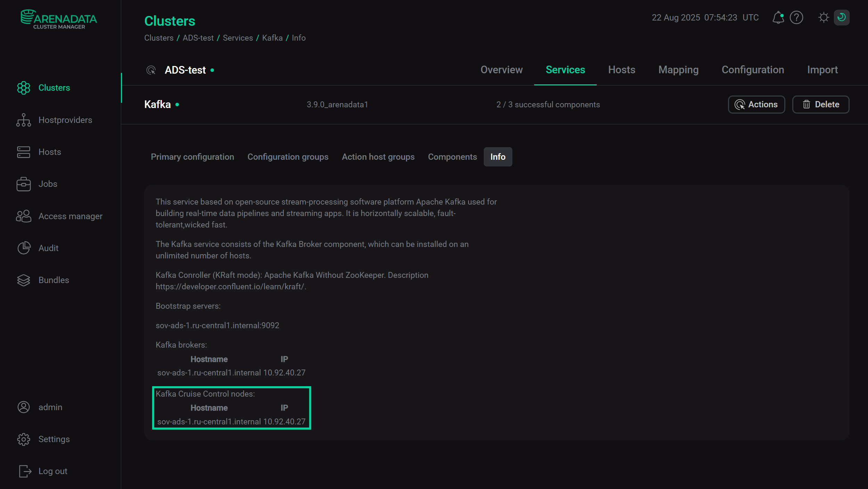Delete the Kafka service

(x=820, y=105)
